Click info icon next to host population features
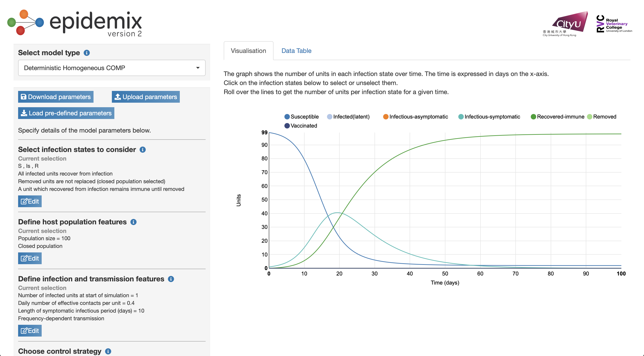Image resolution: width=644 pixels, height=356 pixels. tap(134, 222)
